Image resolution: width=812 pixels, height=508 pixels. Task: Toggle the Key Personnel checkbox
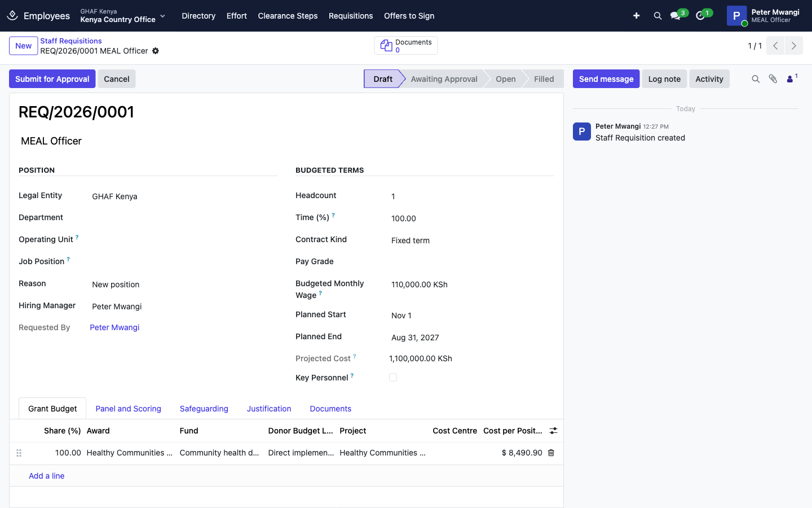pyautogui.click(x=393, y=378)
